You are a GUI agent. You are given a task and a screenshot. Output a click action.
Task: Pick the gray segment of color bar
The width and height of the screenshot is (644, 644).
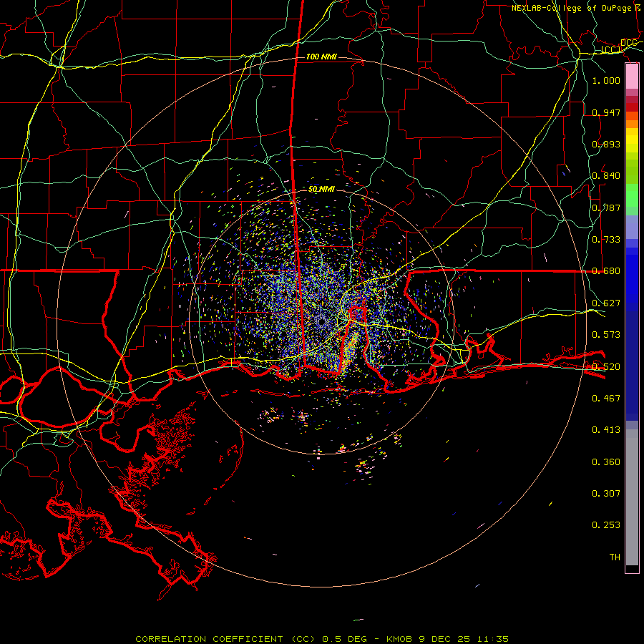coord(632,501)
